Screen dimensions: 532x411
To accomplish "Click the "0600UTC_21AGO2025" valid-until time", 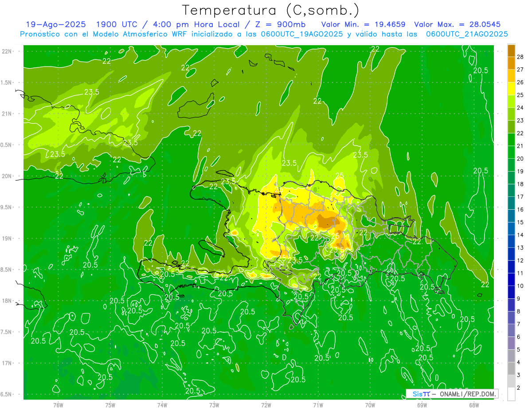I will (x=467, y=34).
